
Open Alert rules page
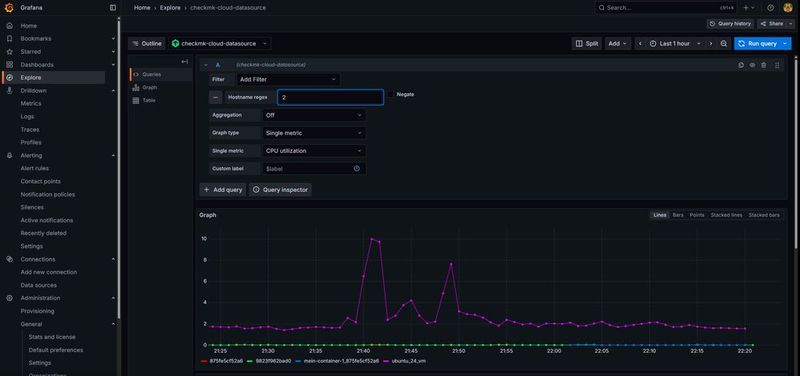pyautogui.click(x=35, y=168)
